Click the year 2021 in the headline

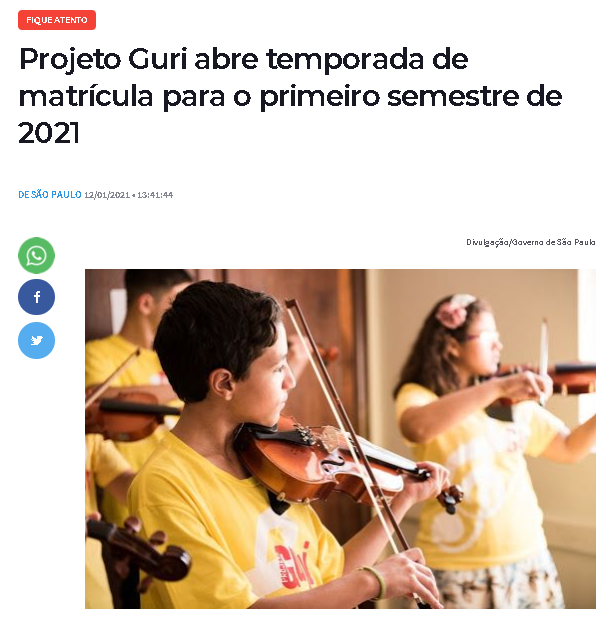coord(49,132)
